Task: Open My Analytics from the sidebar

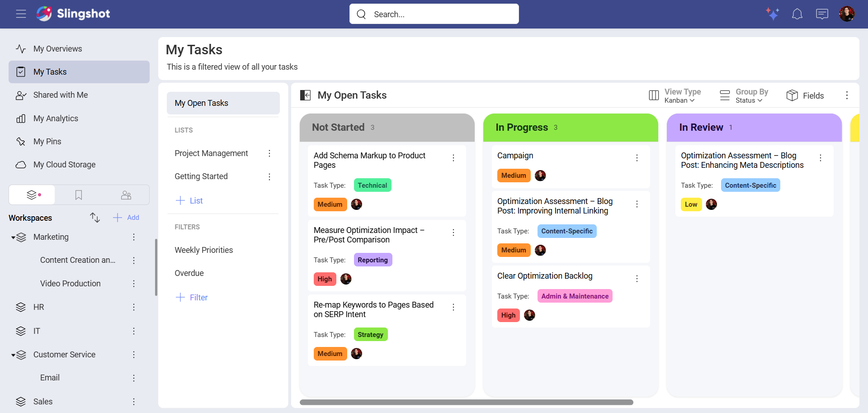Action: 56,118
